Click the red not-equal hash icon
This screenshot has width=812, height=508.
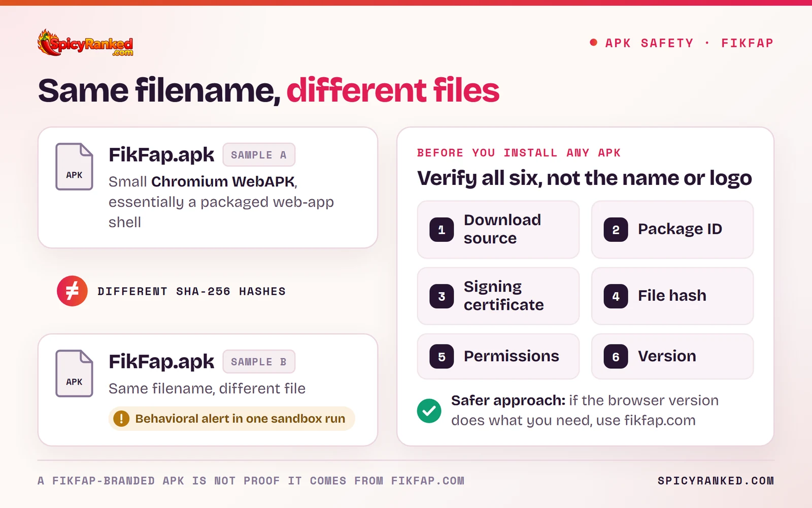tap(72, 291)
